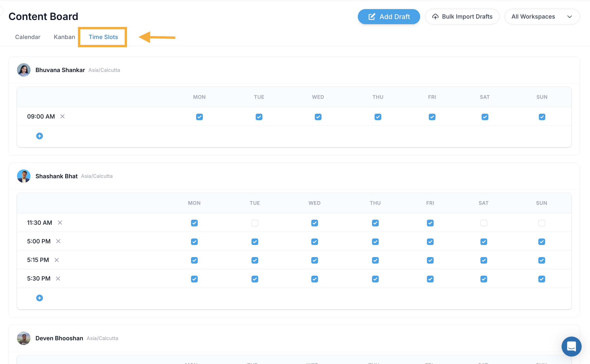The image size is (590, 364).
Task: Uncheck Sunday for 09:00 AM slot
Action: click(542, 117)
